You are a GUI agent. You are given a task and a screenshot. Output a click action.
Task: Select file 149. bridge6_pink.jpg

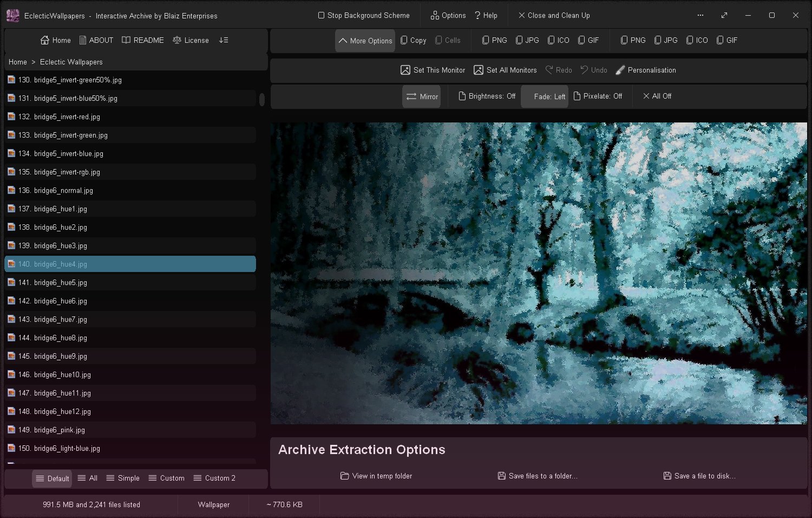(130, 430)
